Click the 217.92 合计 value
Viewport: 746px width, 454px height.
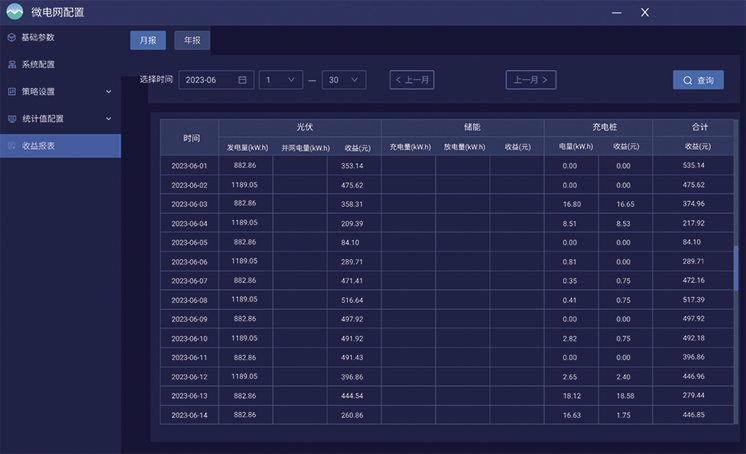694,223
